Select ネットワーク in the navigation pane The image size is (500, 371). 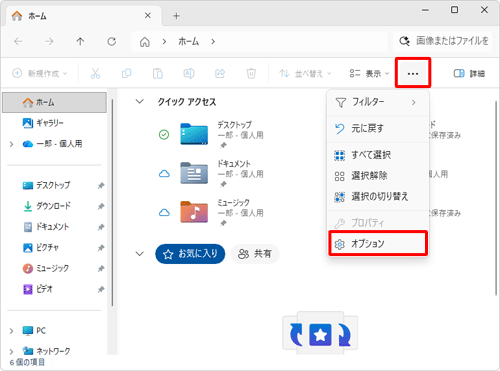[x=46, y=351]
